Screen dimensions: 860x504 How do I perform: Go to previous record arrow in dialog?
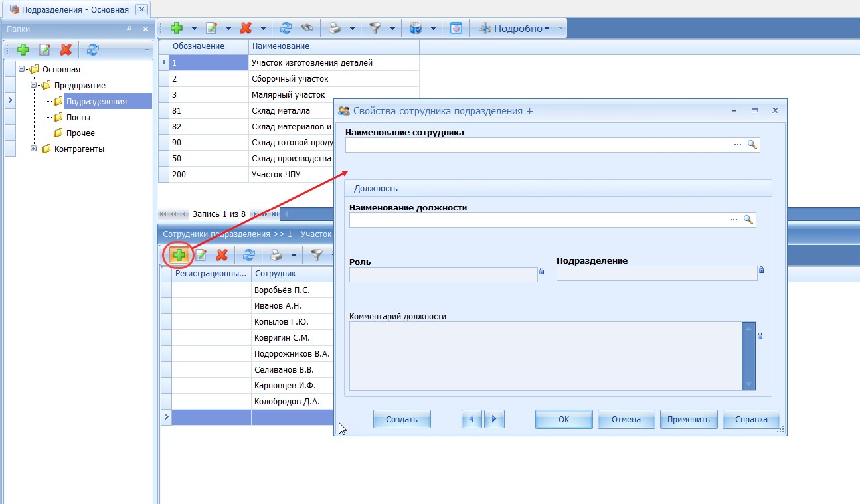472,419
